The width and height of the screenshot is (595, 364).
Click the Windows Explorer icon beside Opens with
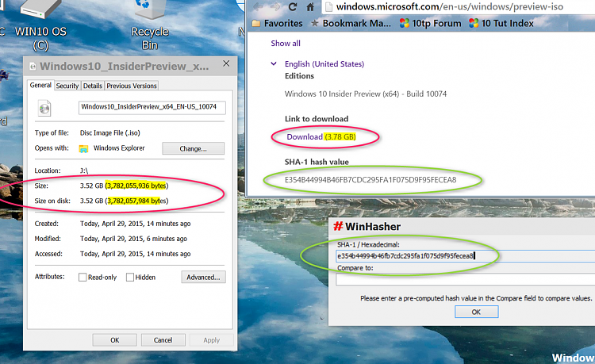83,148
